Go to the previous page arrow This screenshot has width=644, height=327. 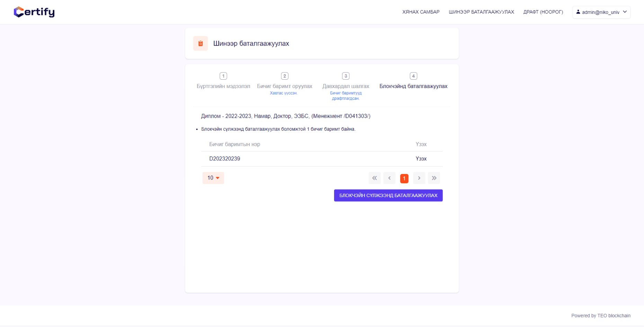coord(390,178)
